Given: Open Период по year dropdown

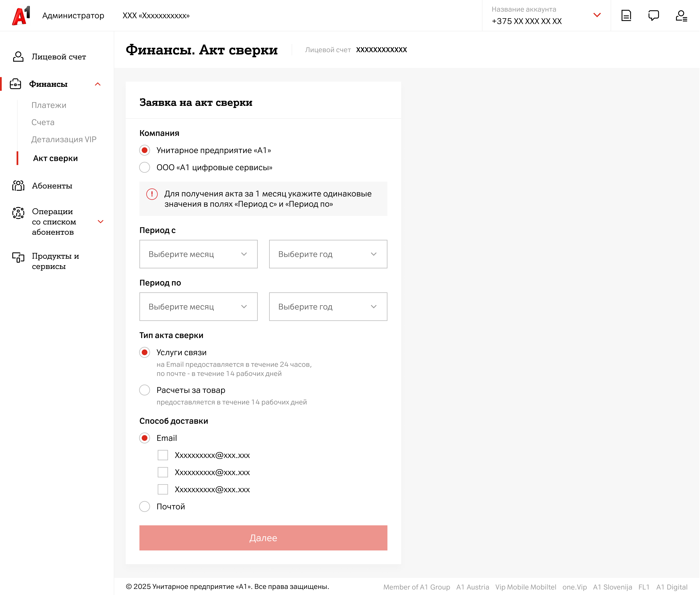Looking at the screenshot, I should tap(328, 307).
